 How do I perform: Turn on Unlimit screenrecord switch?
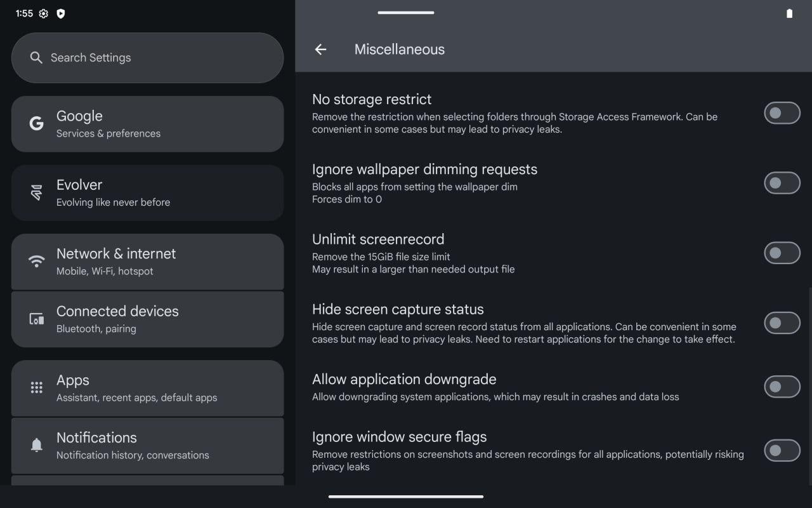[782, 253]
